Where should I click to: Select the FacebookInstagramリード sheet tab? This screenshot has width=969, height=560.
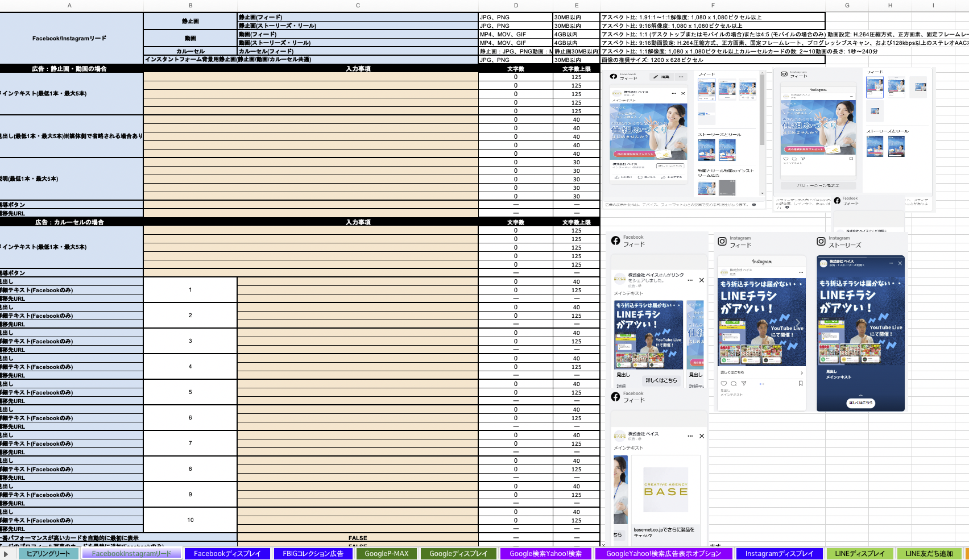click(131, 554)
